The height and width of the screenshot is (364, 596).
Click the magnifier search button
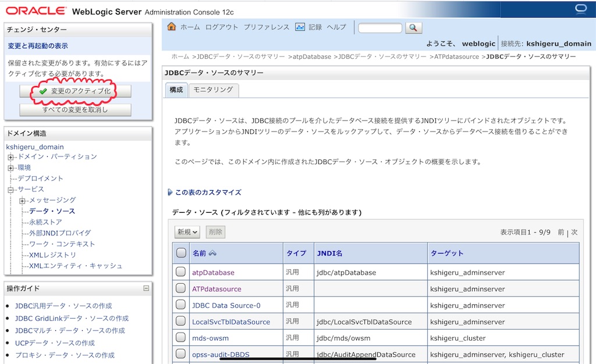[414, 28]
